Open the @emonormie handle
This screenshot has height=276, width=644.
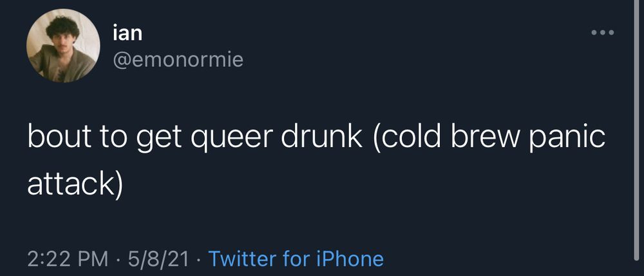point(178,60)
